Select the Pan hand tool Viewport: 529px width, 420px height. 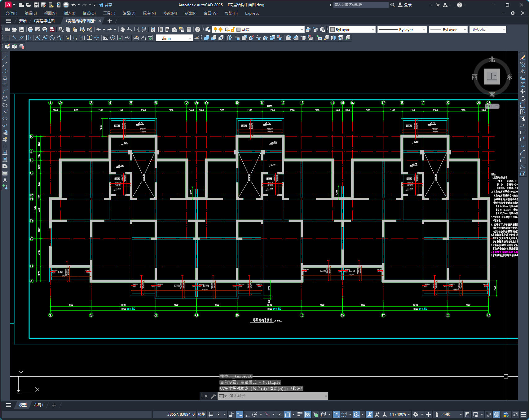click(123, 29)
